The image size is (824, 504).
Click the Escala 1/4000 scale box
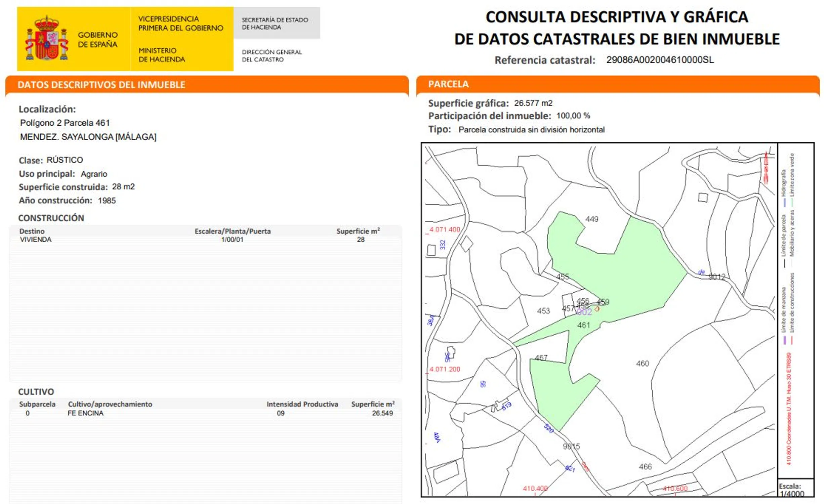click(x=795, y=490)
